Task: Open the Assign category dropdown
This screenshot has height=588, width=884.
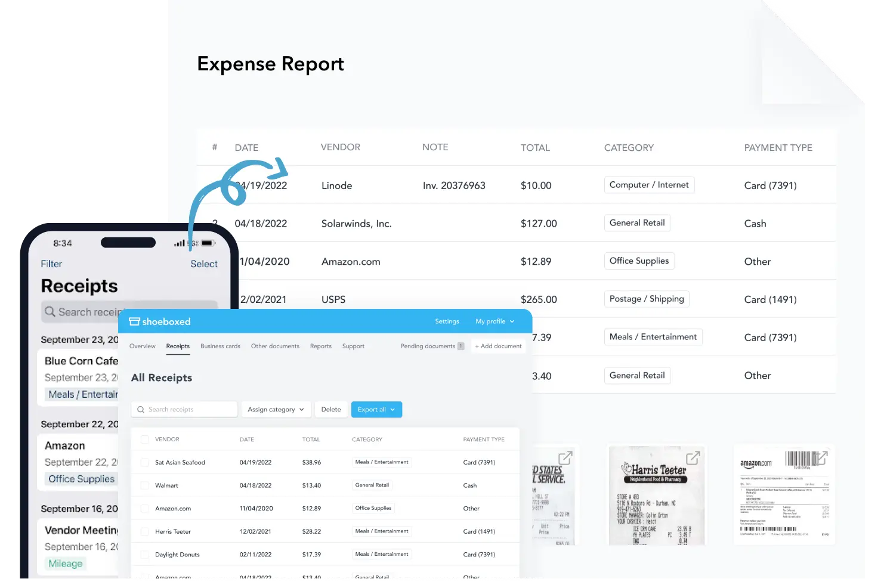Action: point(276,410)
